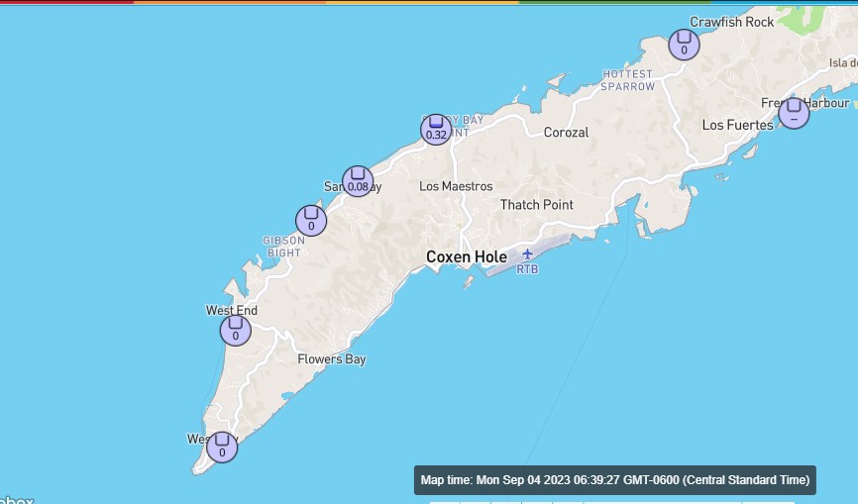Click the Los Fuertes place name
Viewport: 858px width, 504px height.
point(737,125)
